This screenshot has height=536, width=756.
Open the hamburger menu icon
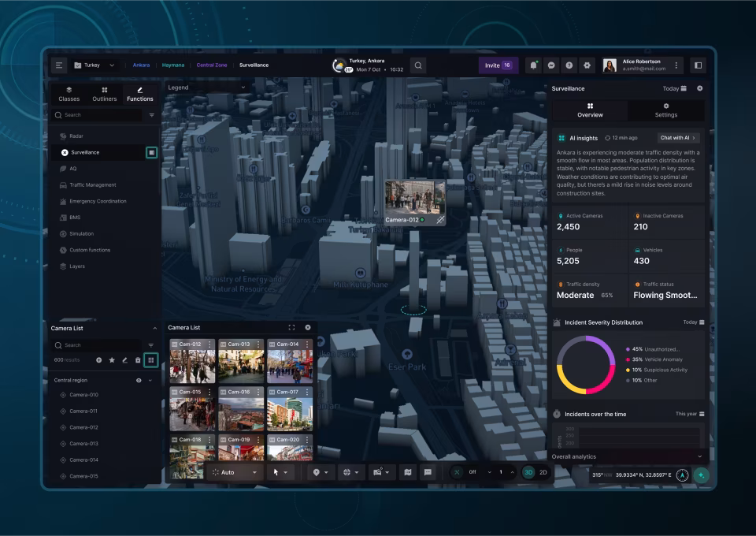59,65
